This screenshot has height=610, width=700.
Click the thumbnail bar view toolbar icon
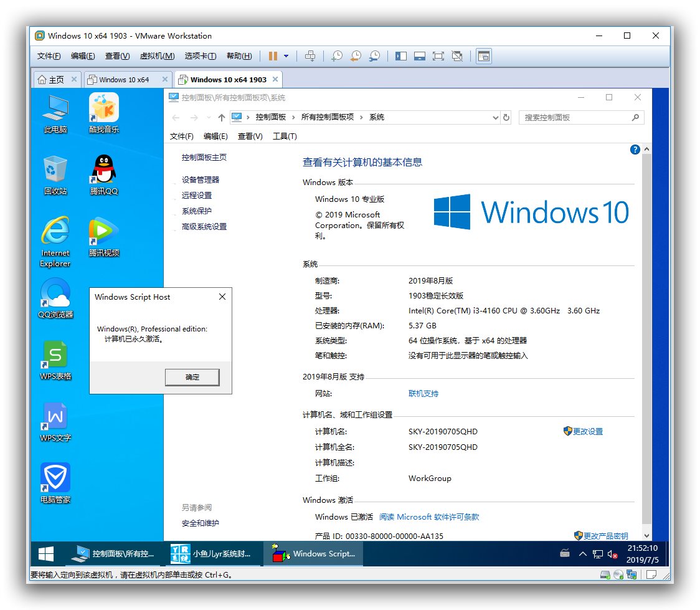pos(420,56)
